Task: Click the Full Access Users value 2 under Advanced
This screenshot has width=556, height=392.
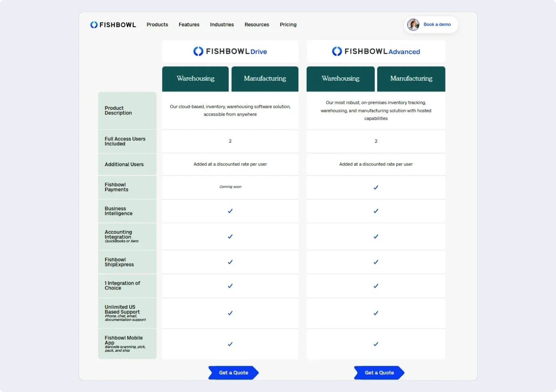Action: coord(376,141)
